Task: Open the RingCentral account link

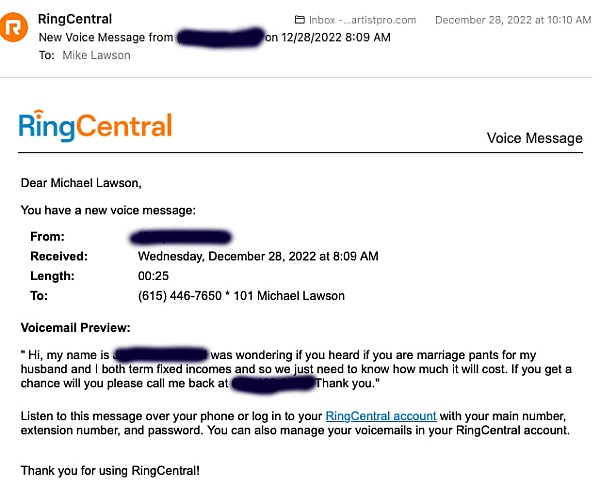Action: click(x=381, y=415)
